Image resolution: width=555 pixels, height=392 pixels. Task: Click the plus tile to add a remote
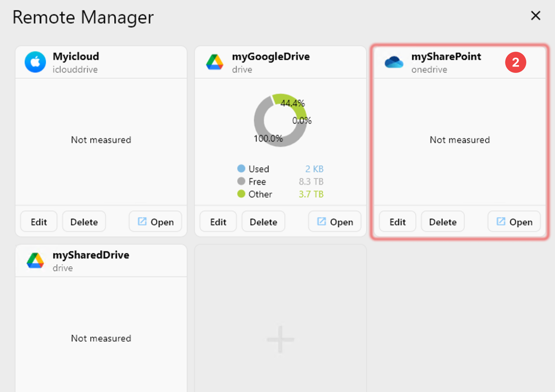point(280,339)
